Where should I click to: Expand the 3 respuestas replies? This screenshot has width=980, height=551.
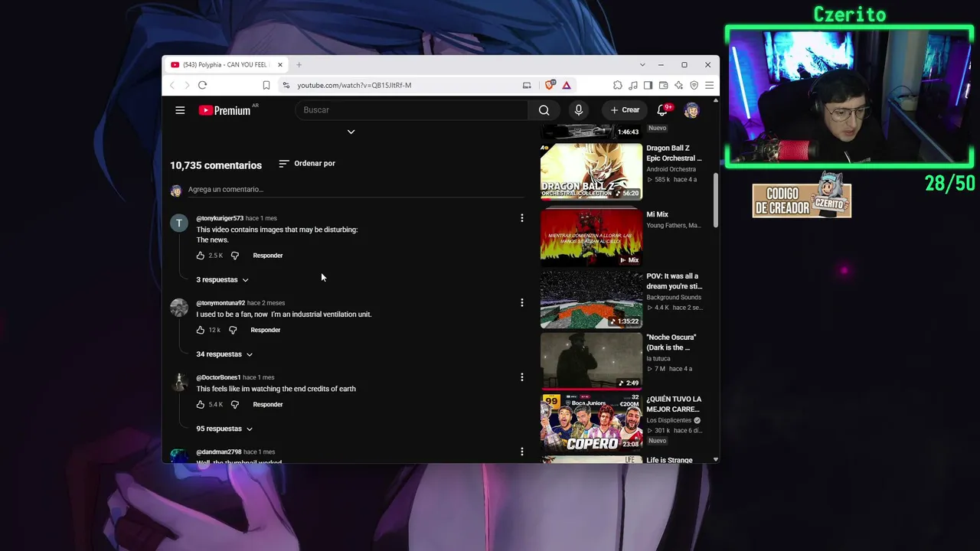(222, 279)
